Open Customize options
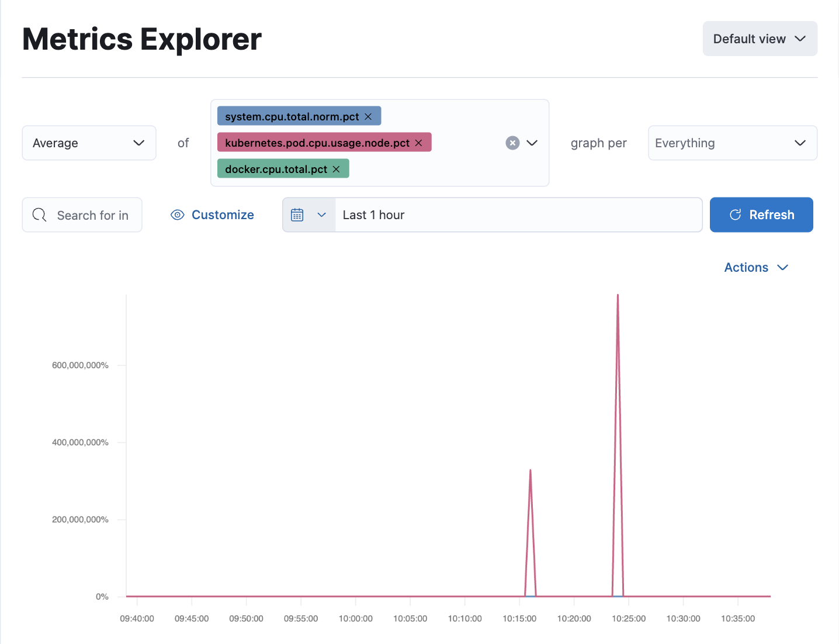 coord(212,215)
